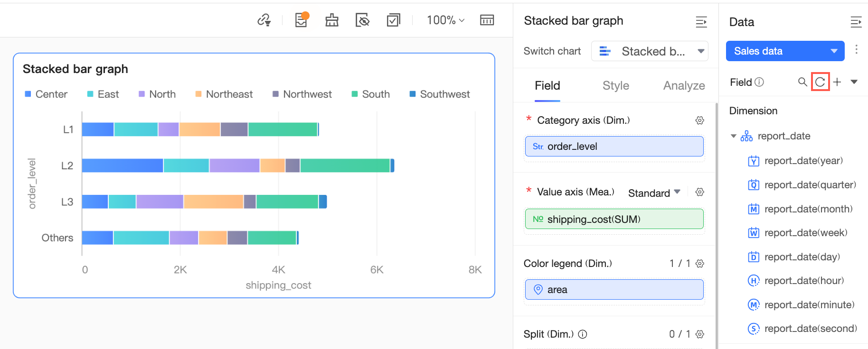
Task: Open Category axis settings gear
Action: coord(699,120)
